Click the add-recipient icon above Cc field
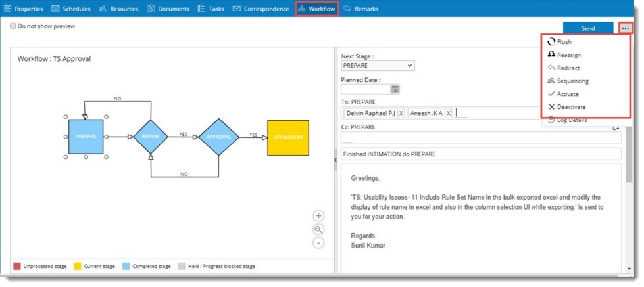This screenshot has height=287, width=644. click(x=616, y=129)
